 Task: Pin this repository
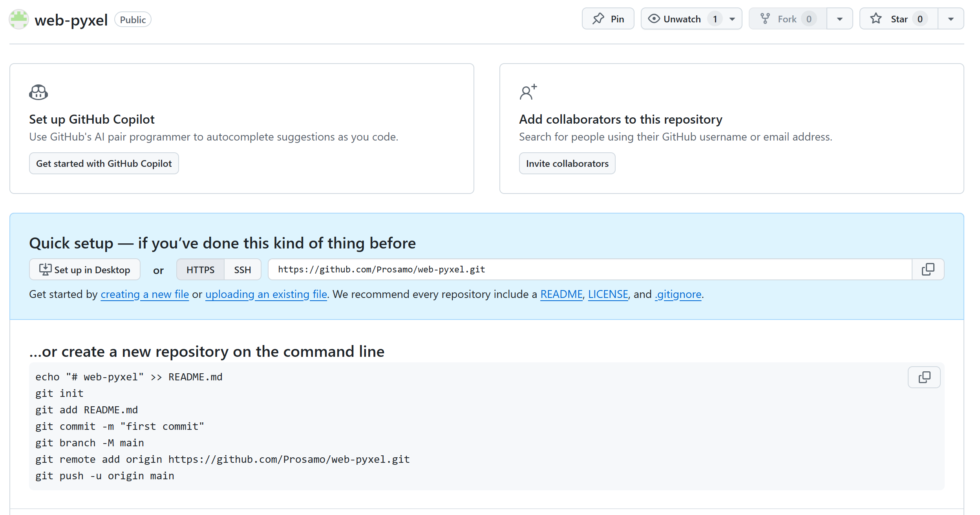coord(608,19)
